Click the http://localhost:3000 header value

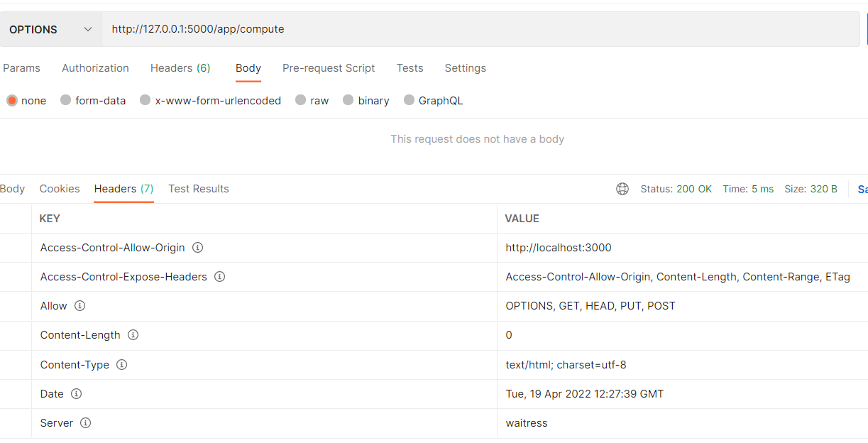[x=559, y=248]
